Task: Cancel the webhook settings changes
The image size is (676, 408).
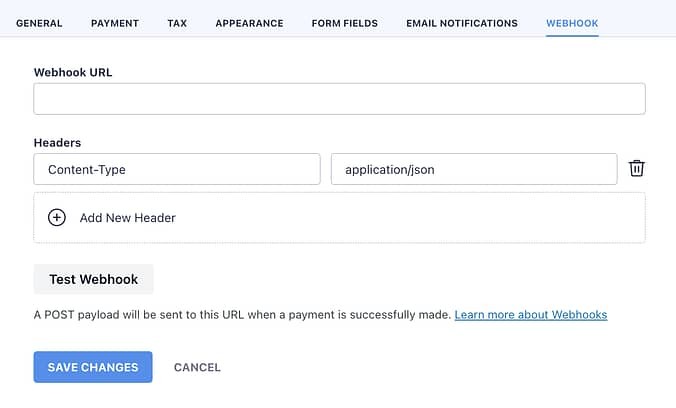Action: click(x=197, y=367)
